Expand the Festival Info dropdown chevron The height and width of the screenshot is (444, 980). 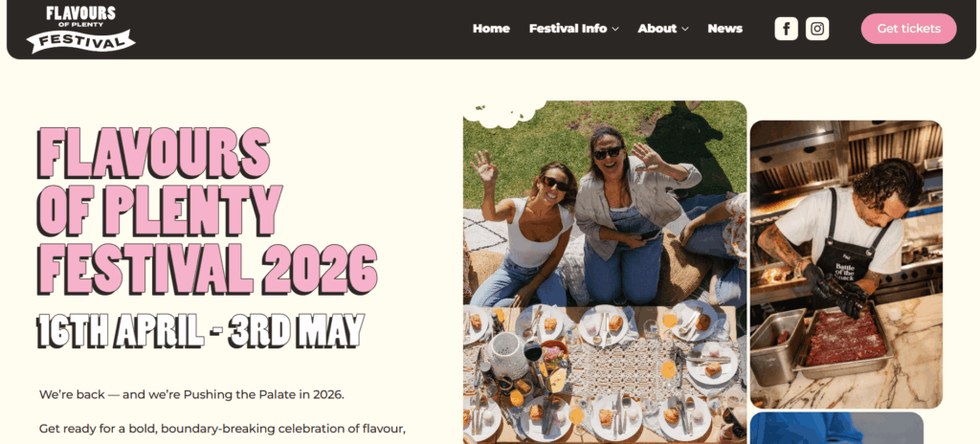615,30
